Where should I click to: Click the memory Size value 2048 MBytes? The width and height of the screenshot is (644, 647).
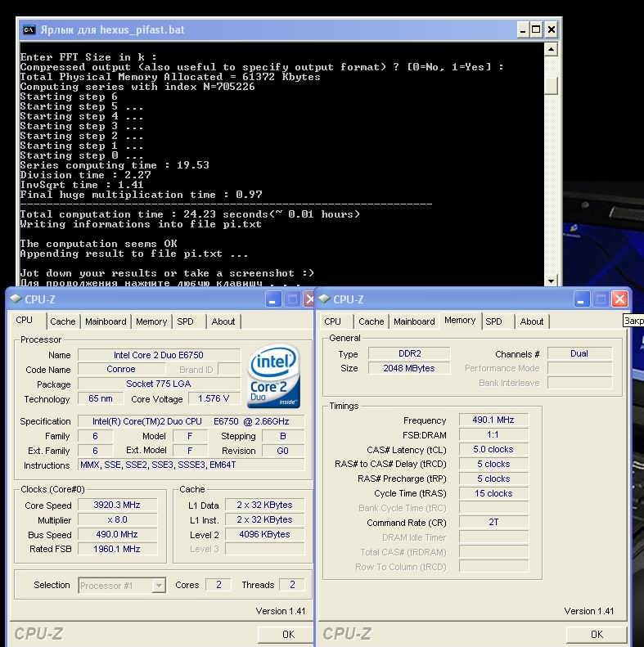(409, 368)
